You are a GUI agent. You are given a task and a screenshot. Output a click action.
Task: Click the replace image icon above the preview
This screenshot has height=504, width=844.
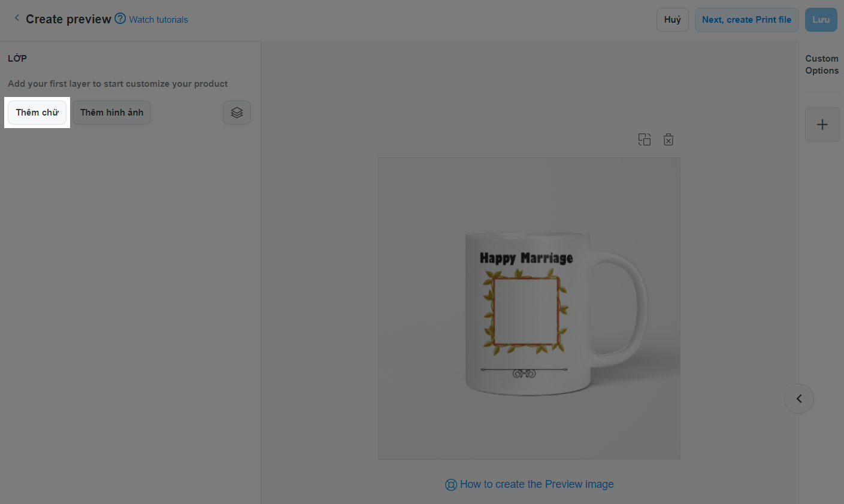click(645, 139)
